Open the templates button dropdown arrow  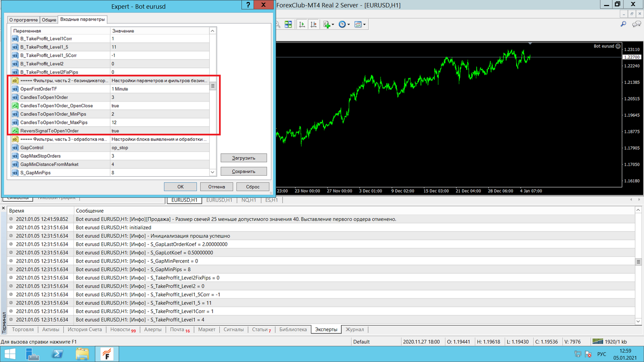coord(364,24)
